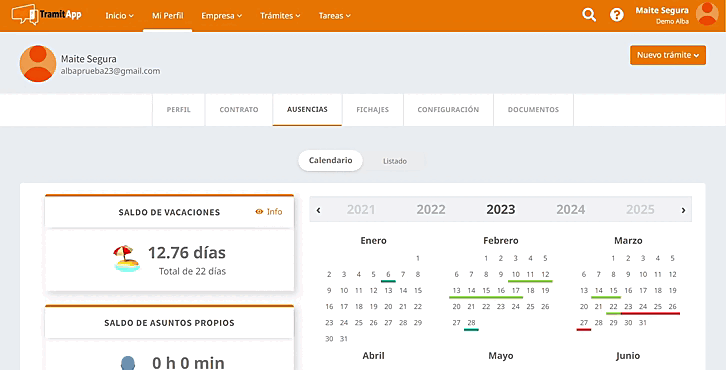The image size is (726, 370).
Task: Click January 6 marked absence day
Action: click(x=388, y=275)
